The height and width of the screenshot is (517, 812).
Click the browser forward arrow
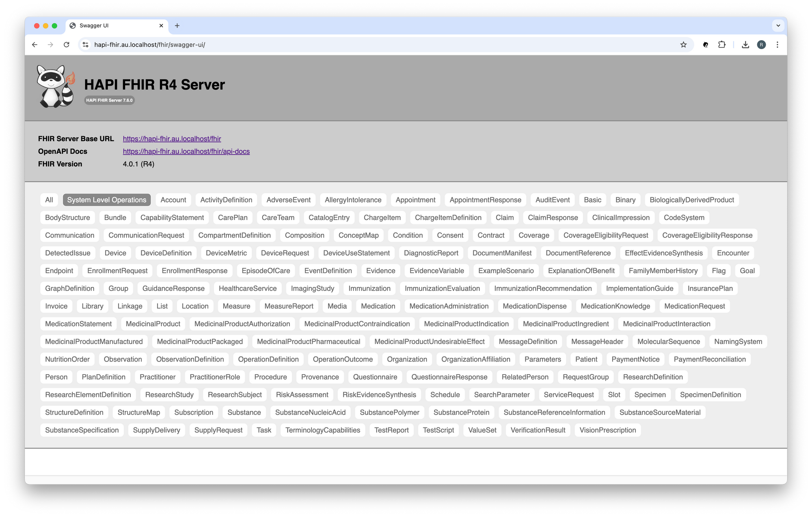pyautogui.click(x=50, y=45)
